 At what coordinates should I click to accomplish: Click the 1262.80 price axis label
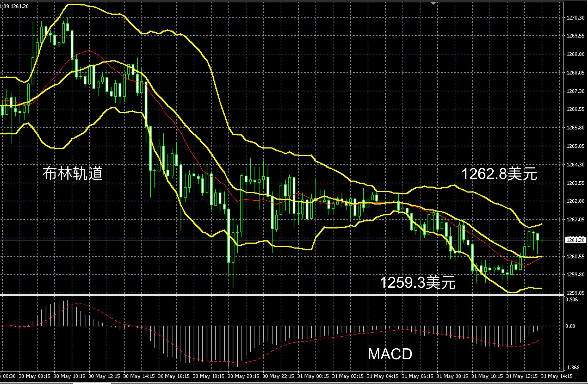[x=575, y=201]
